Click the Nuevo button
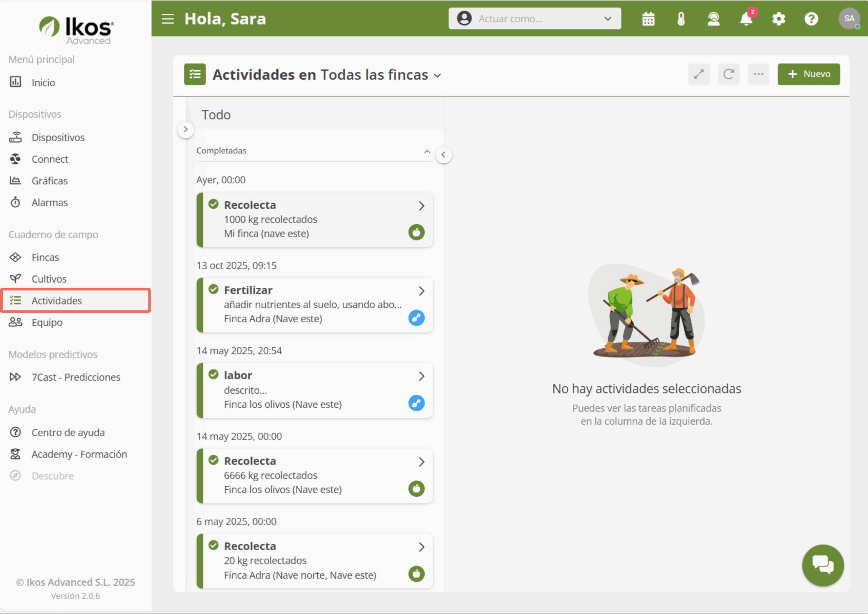 [808, 74]
